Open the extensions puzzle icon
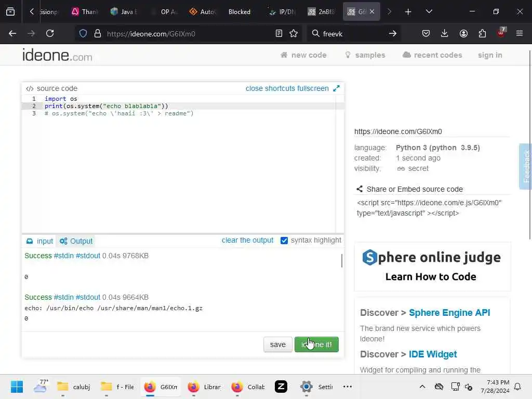532x399 pixels. (x=482, y=33)
